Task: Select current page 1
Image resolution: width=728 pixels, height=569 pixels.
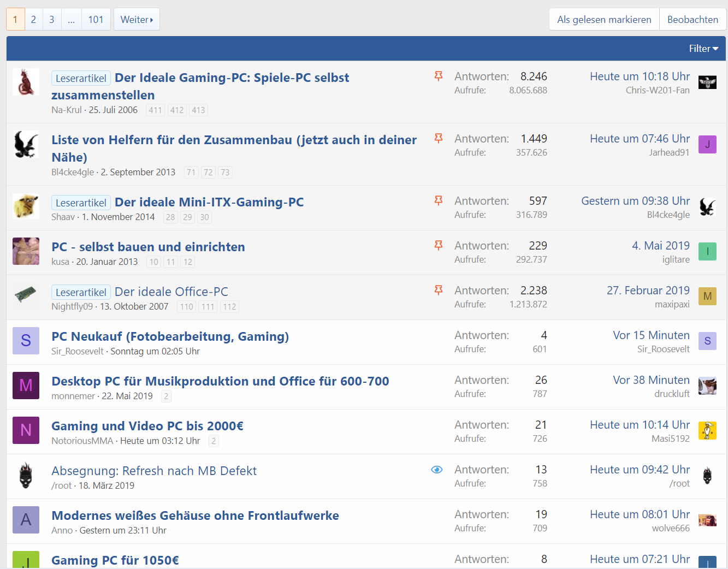Action: coord(15,19)
